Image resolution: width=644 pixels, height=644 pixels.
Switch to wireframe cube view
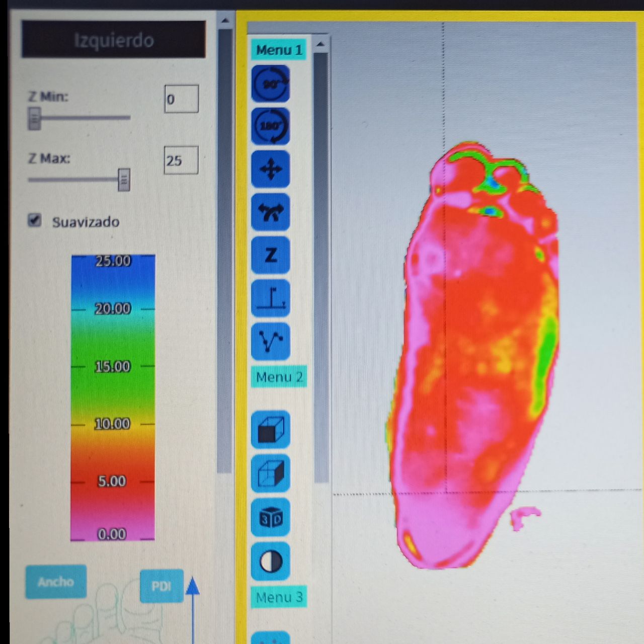(271, 473)
